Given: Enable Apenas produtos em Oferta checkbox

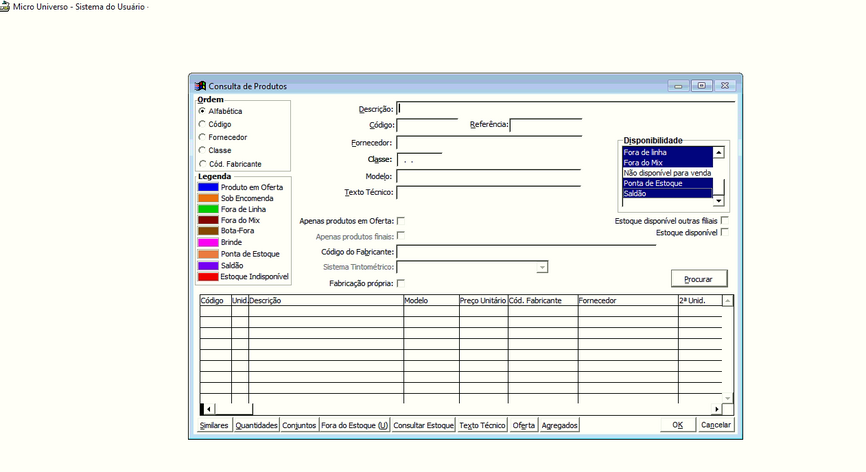Looking at the screenshot, I should click(401, 221).
